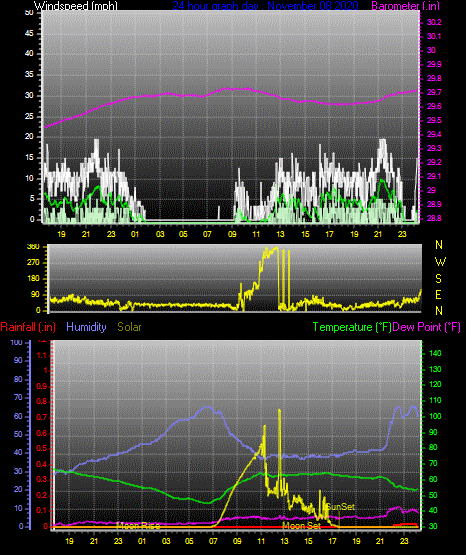466x555 pixels.
Task: Click the Dew Point (°F) legend label
Action: point(427,327)
